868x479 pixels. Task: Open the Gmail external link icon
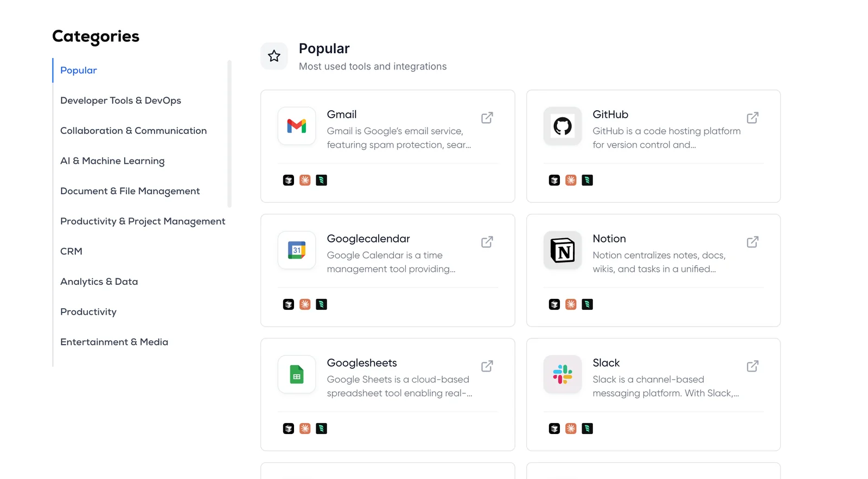pos(487,118)
